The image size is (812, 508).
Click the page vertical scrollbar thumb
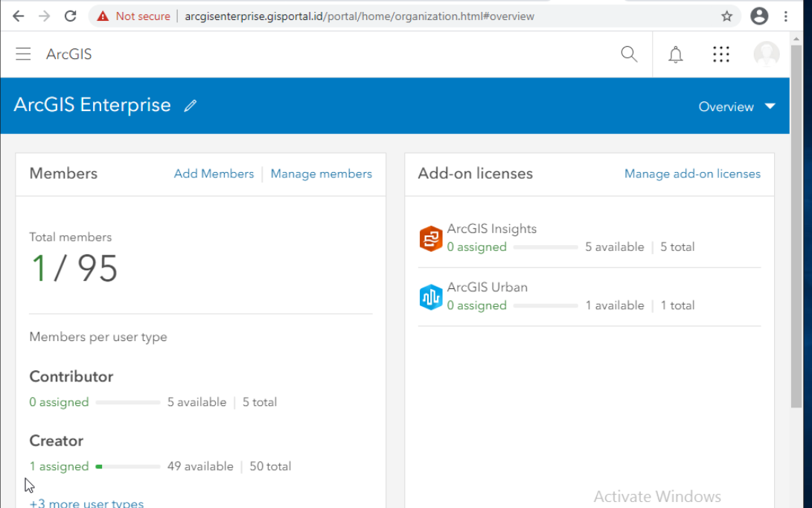[x=796, y=227]
